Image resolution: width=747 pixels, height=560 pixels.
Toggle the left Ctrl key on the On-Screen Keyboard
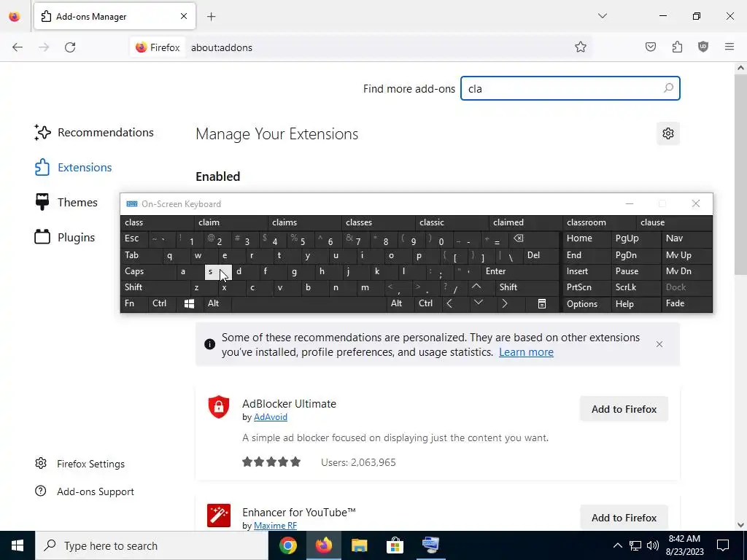pyautogui.click(x=161, y=304)
